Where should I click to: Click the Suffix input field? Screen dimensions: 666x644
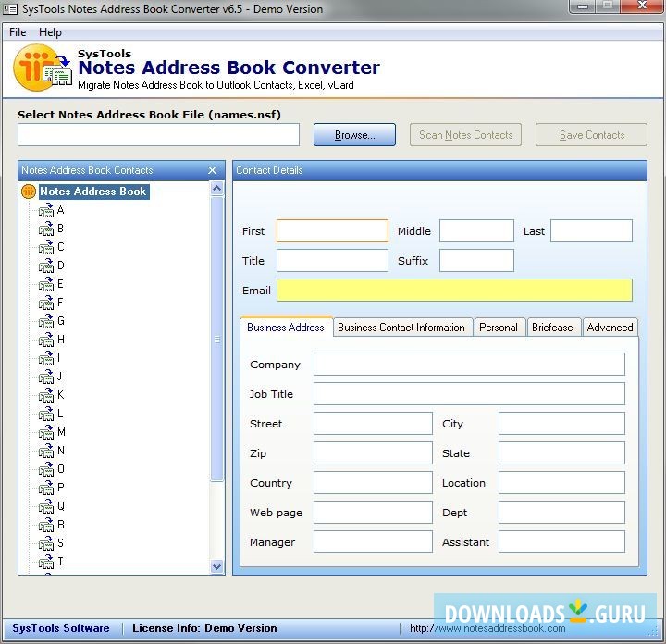pos(476,260)
